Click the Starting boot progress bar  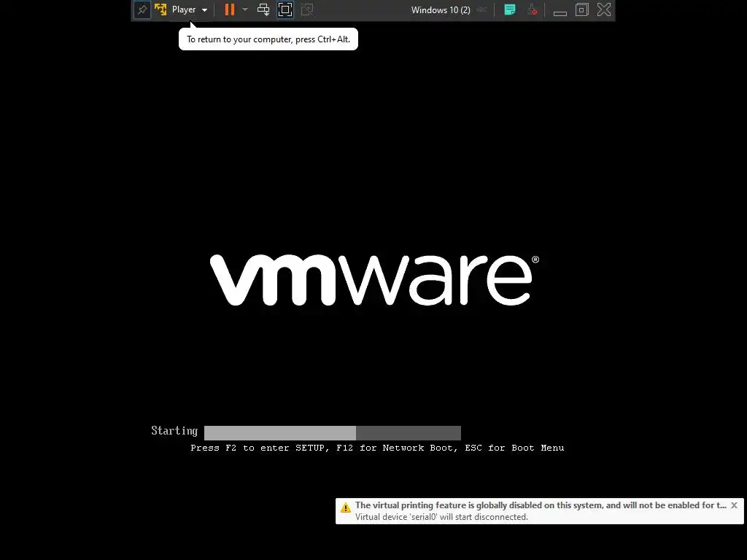coord(333,433)
